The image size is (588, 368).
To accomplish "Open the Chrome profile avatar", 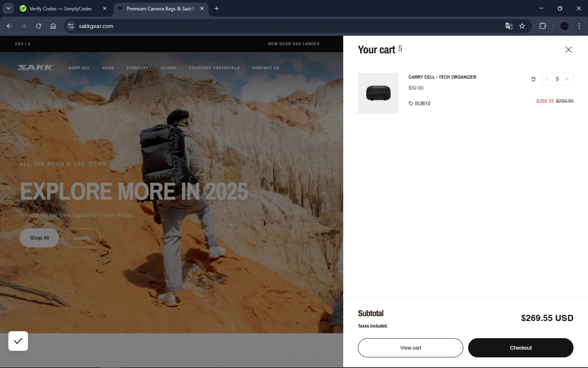I will (x=564, y=26).
